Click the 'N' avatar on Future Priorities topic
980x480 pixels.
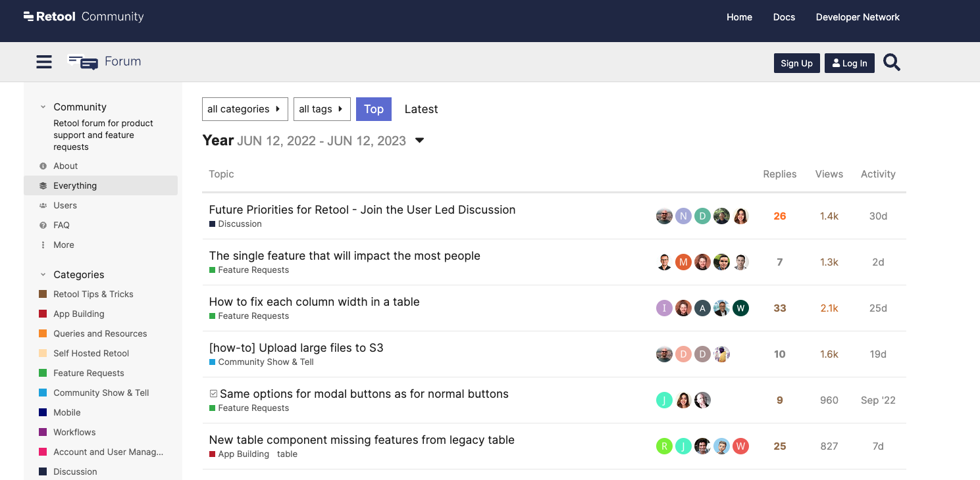point(683,216)
